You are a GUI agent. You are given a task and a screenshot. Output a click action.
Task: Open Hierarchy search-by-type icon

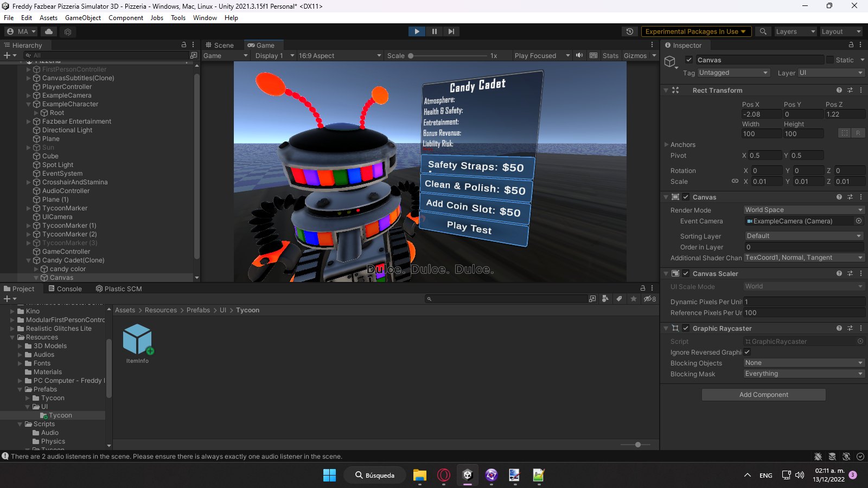[194, 55]
